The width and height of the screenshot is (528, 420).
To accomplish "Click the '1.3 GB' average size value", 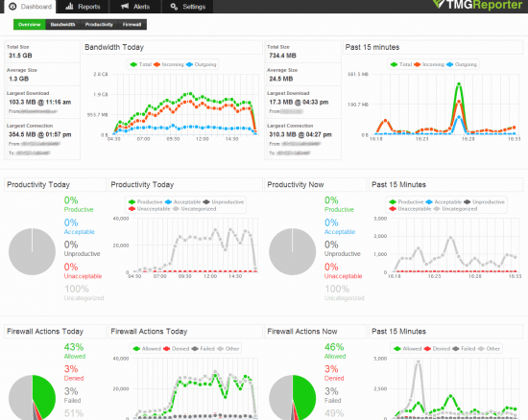I will 19,79.
